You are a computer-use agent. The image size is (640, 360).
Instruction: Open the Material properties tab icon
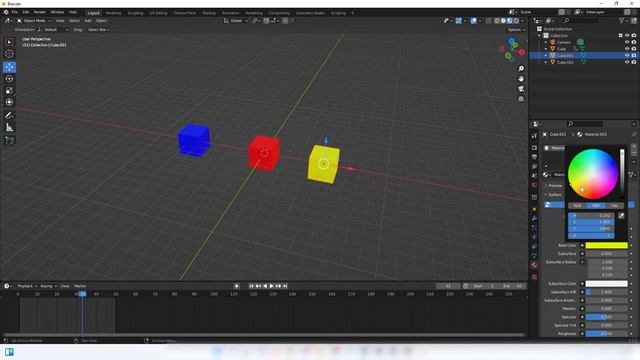click(x=534, y=265)
